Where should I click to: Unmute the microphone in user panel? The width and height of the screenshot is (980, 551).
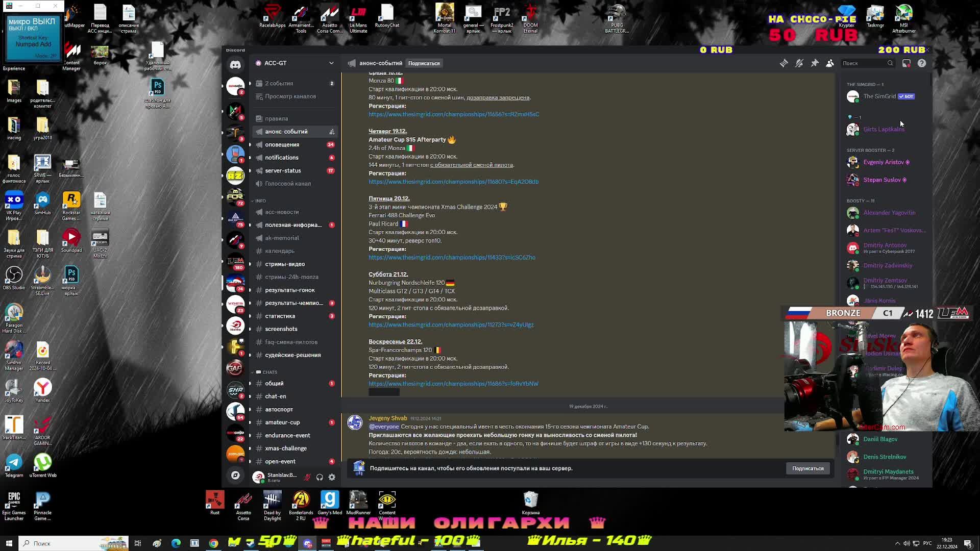307,477
